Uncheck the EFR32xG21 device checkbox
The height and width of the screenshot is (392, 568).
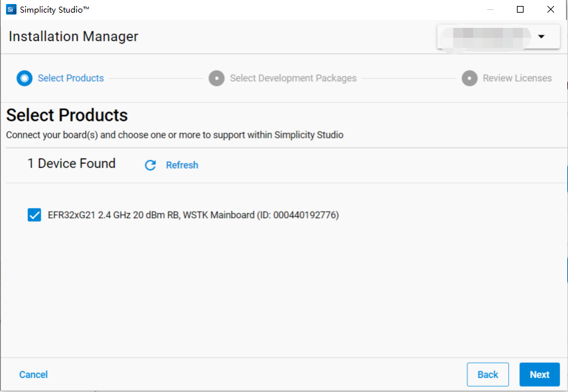coord(35,215)
